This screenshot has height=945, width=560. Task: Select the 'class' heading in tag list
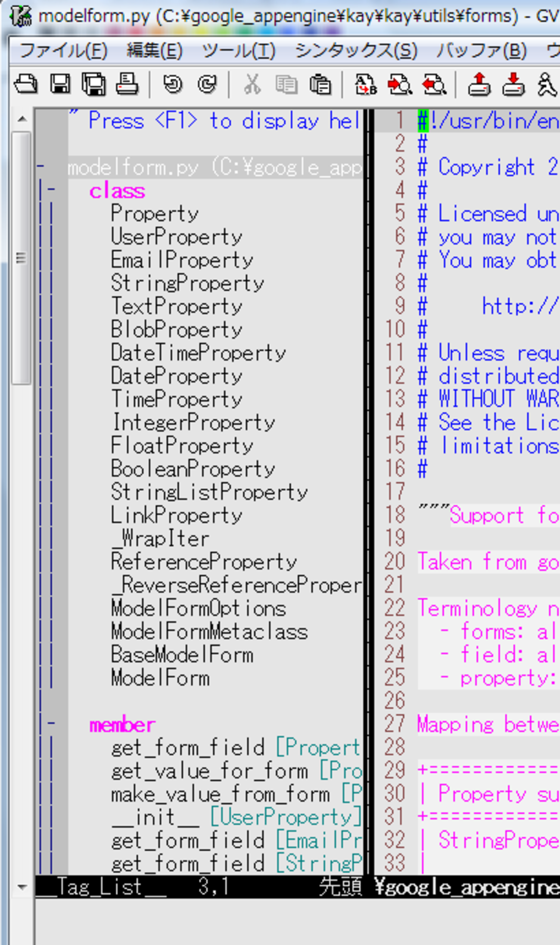pyautogui.click(x=117, y=190)
